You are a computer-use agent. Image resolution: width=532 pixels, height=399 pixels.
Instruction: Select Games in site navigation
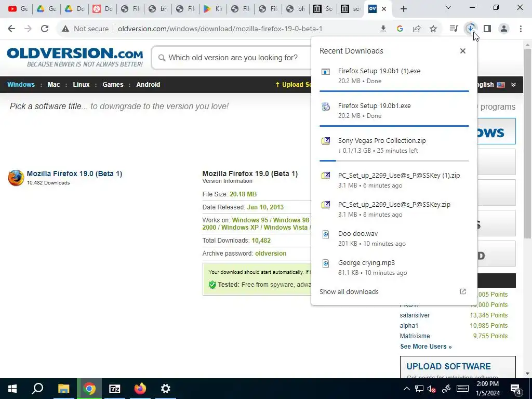coord(113,85)
